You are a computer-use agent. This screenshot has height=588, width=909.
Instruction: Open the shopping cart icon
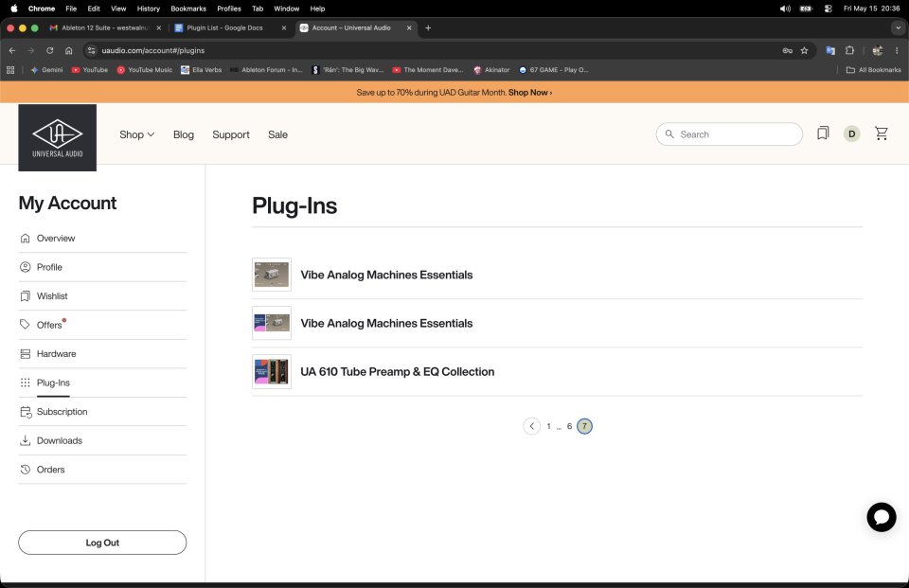[882, 134]
